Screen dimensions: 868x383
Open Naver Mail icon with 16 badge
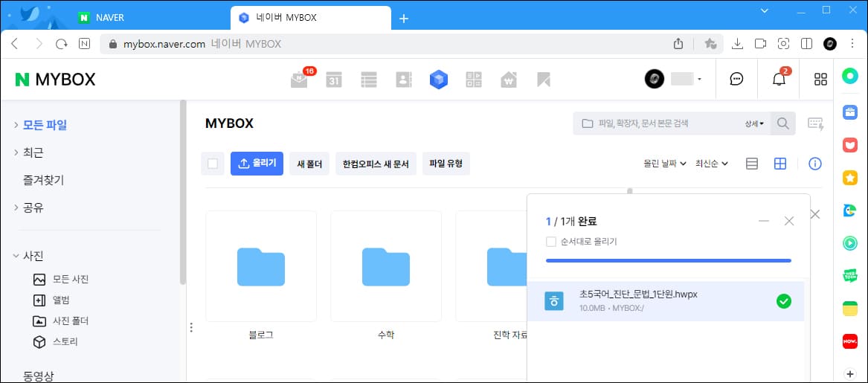pyautogui.click(x=300, y=80)
